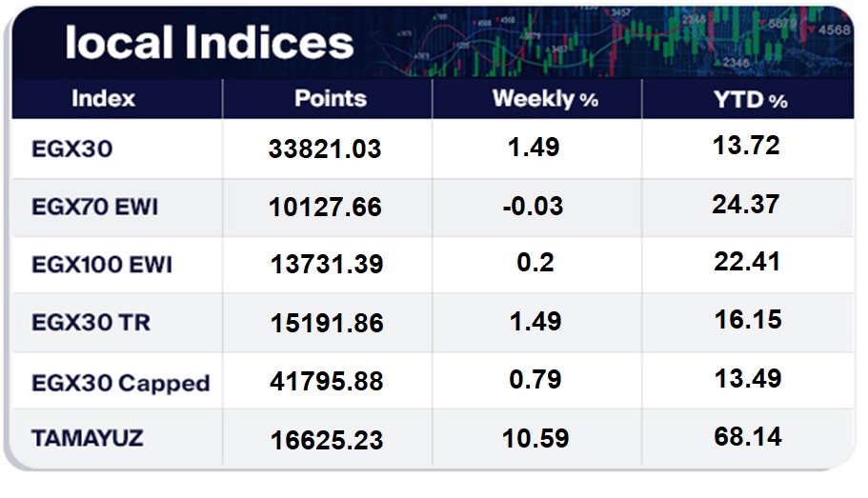This screenshot has height=498, width=868.
Task: Click the Weekly % column header
Action: click(545, 99)
